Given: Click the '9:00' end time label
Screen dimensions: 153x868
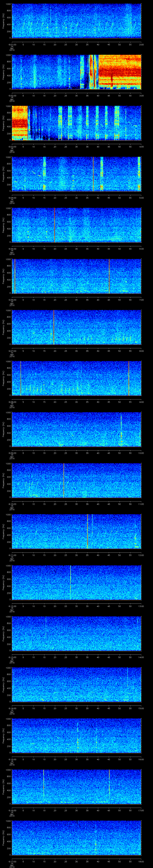Looking at the screenshot, I should coord(141,402).
